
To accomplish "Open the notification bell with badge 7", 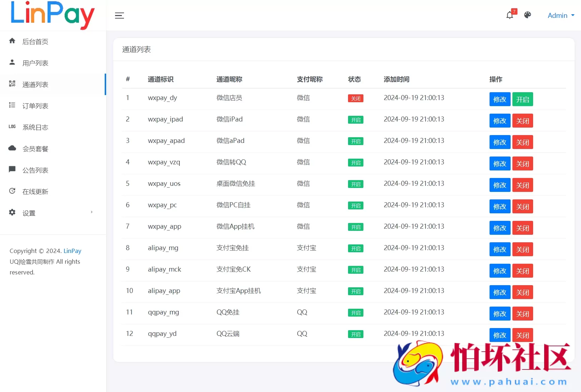I will [x=510, y=15].
